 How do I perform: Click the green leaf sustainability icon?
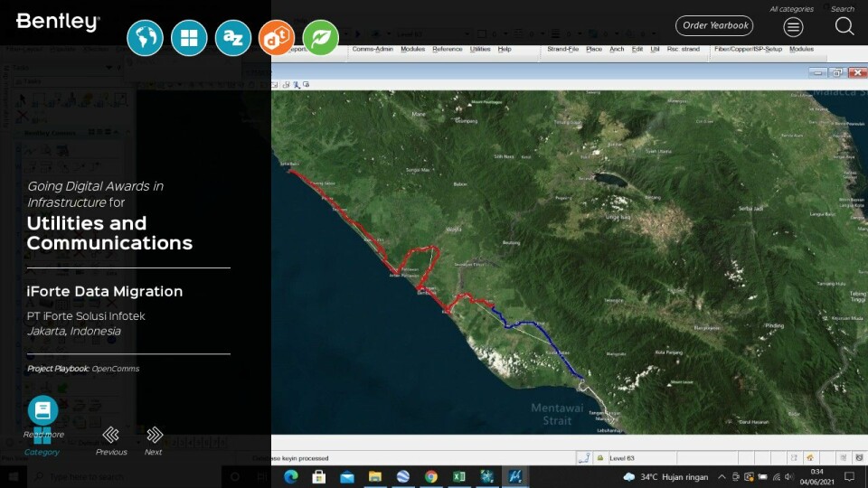tap(320, 38)
